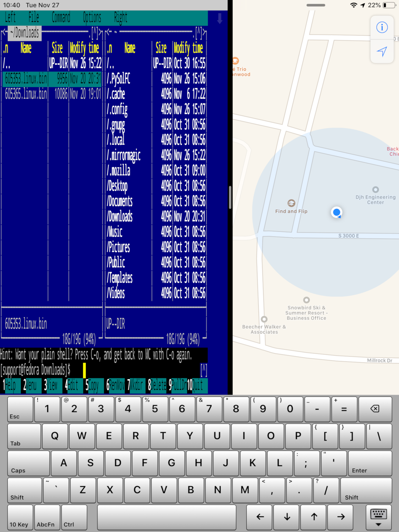Click the 9 PullDn function button

(x=178, y=386)
